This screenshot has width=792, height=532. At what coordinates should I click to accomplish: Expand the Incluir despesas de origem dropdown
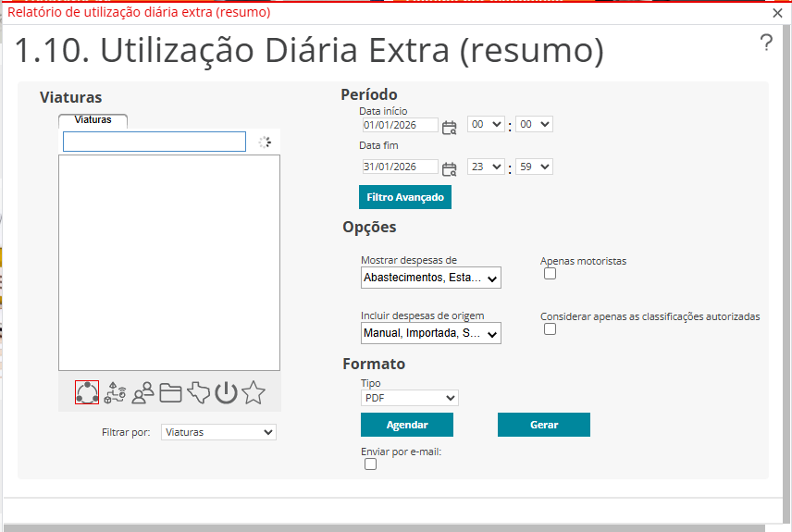click(x=430, y=333)
